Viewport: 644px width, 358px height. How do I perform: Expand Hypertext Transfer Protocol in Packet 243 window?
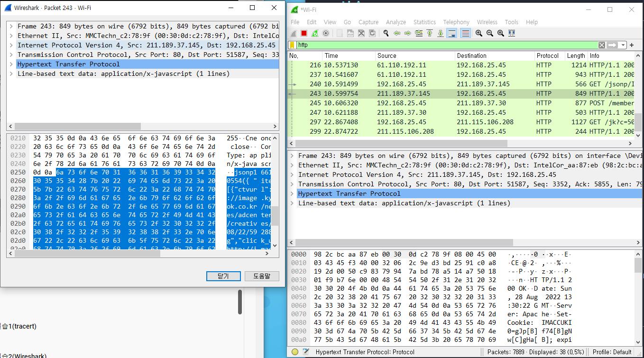[x=11, y=64]
